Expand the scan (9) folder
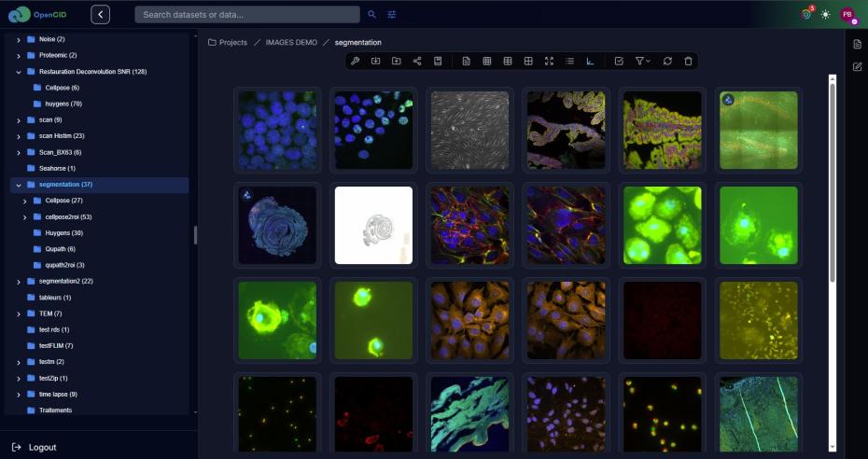 (19, 120)
